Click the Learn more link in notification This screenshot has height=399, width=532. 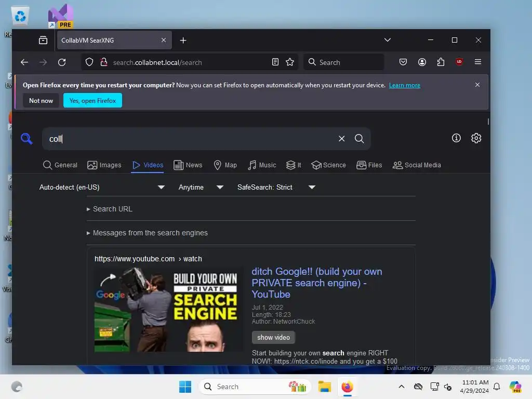pyautogui.click(x=404, y=85)
